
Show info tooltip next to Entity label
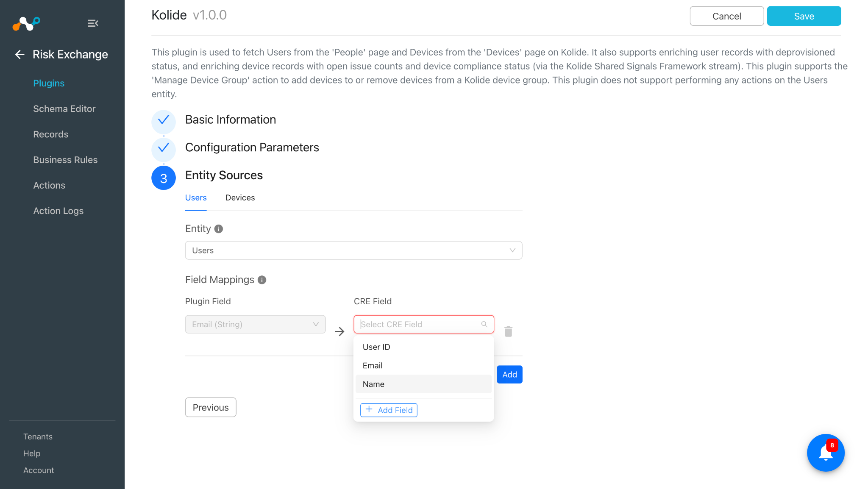pyautogui.click(x=219, y=229)
